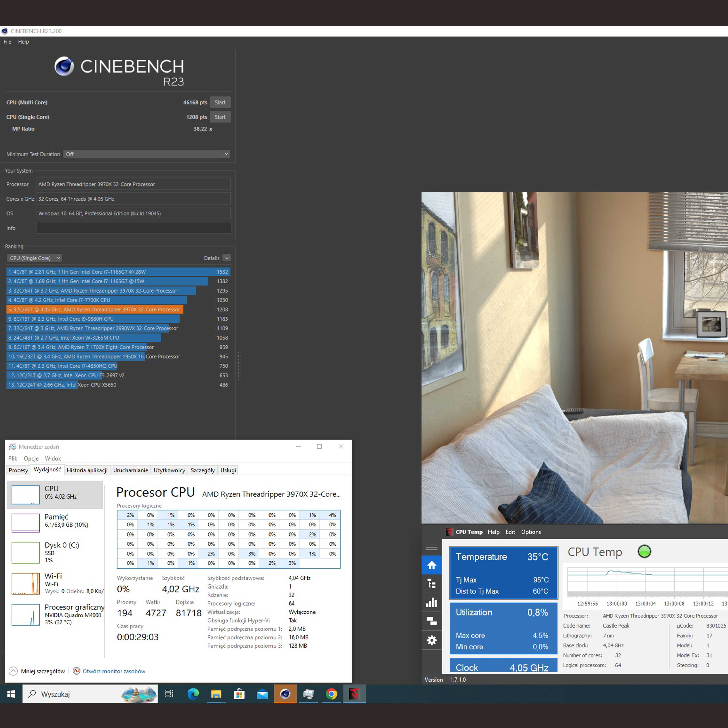The height and width of the screenshot is (728, 728).
Task: Expand the ranking Details chevron
Action: [226, 258]
